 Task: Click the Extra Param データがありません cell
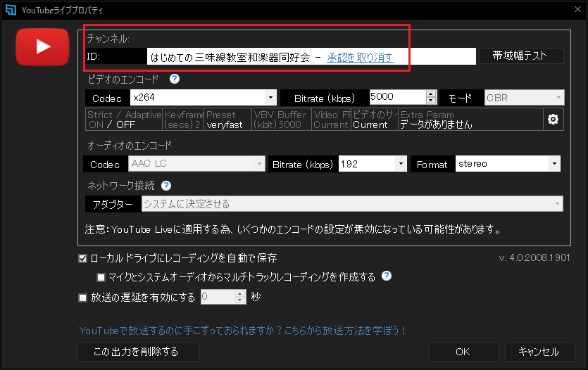(x=470, y=120)
